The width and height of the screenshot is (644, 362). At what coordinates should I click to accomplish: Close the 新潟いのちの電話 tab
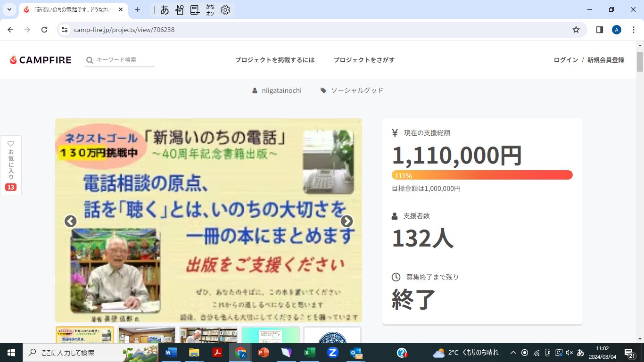(x=120, y=9)
